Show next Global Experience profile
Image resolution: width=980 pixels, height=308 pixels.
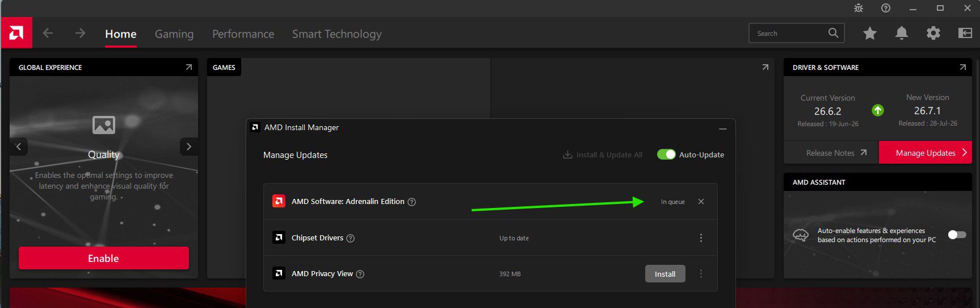pos(189,147)
